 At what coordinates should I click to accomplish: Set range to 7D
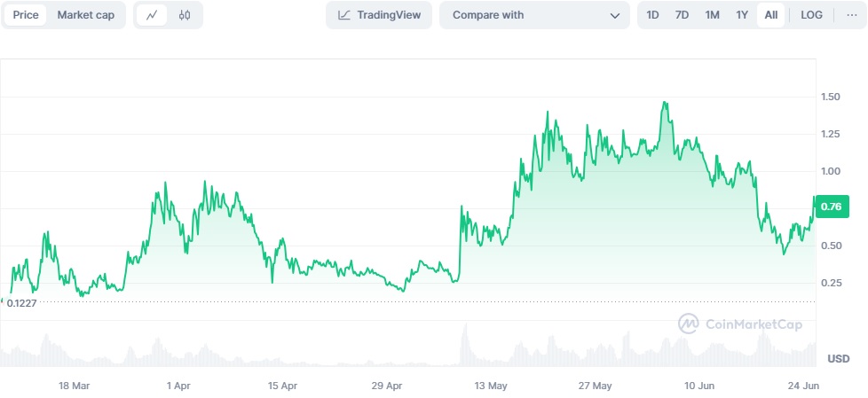(682, 15)
